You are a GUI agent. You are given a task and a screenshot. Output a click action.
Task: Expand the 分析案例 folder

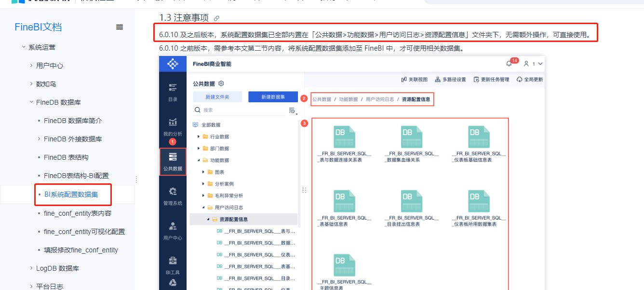click(x=203, y=184)
